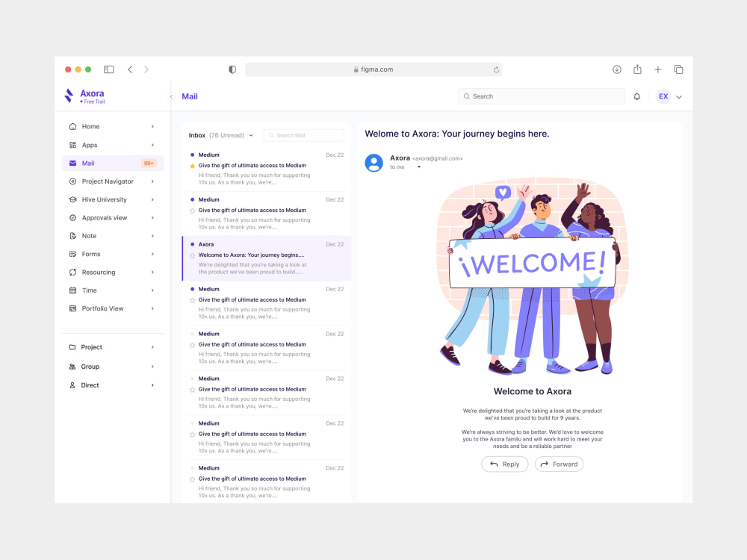Image resolution: width=747 pixels, height=560 pixels.
Task: Expand recipient details next to 'to me'
Action: pos(419,167)
